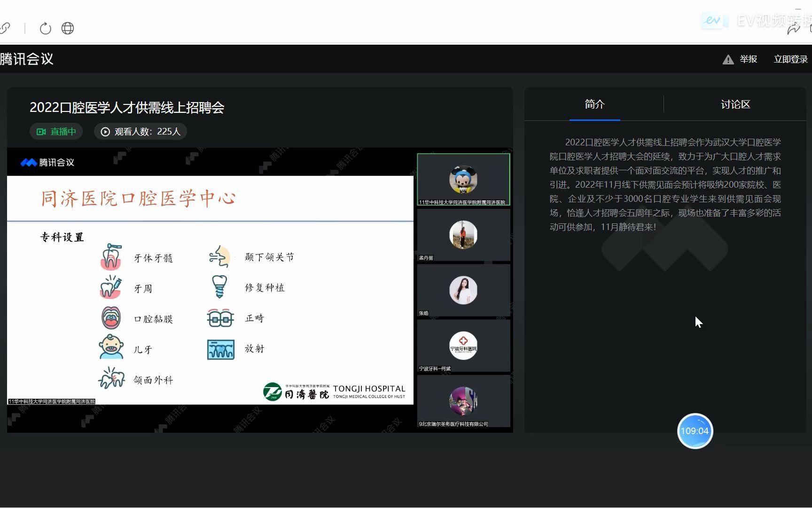Click the 正畸 braces icon
This screenshot has height=508, width=812.
click(x=220, y=319)
